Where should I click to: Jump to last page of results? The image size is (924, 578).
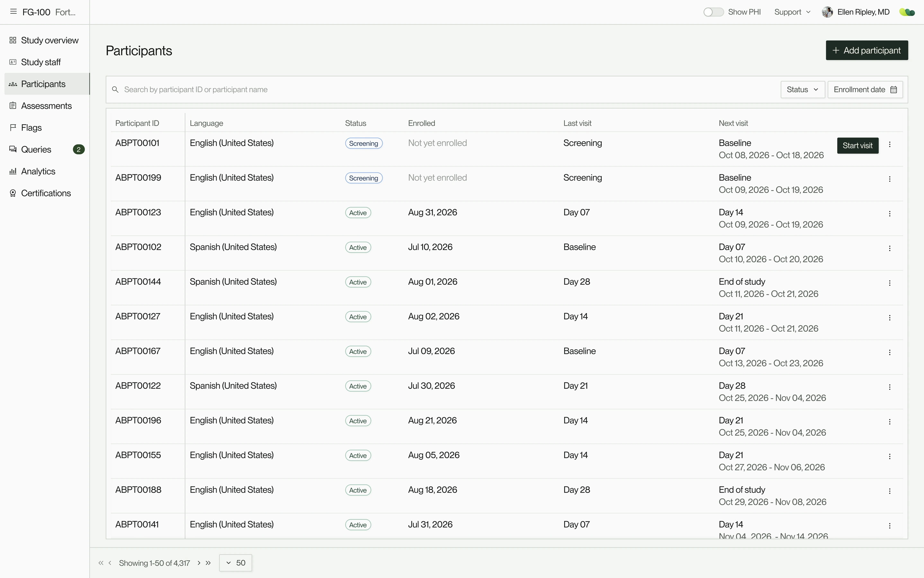point(208,563)
